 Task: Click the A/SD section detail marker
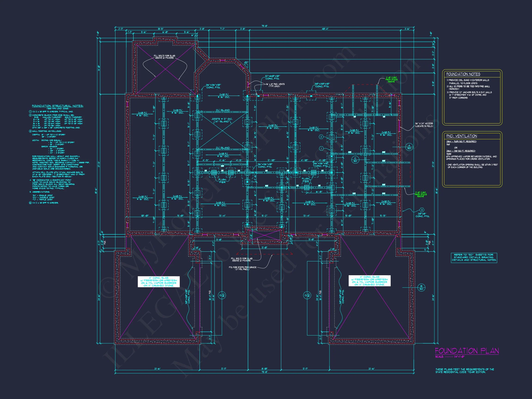[409, 147]
